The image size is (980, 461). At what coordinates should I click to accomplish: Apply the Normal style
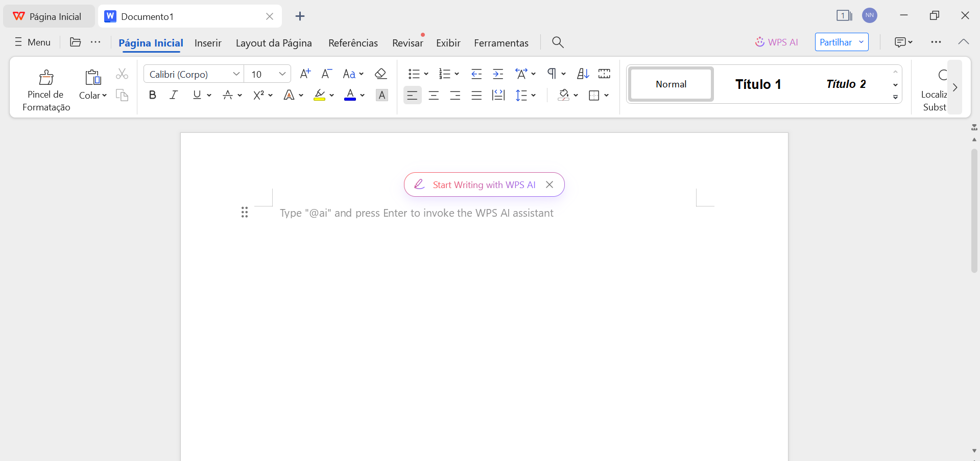click(x=671, y=84)
